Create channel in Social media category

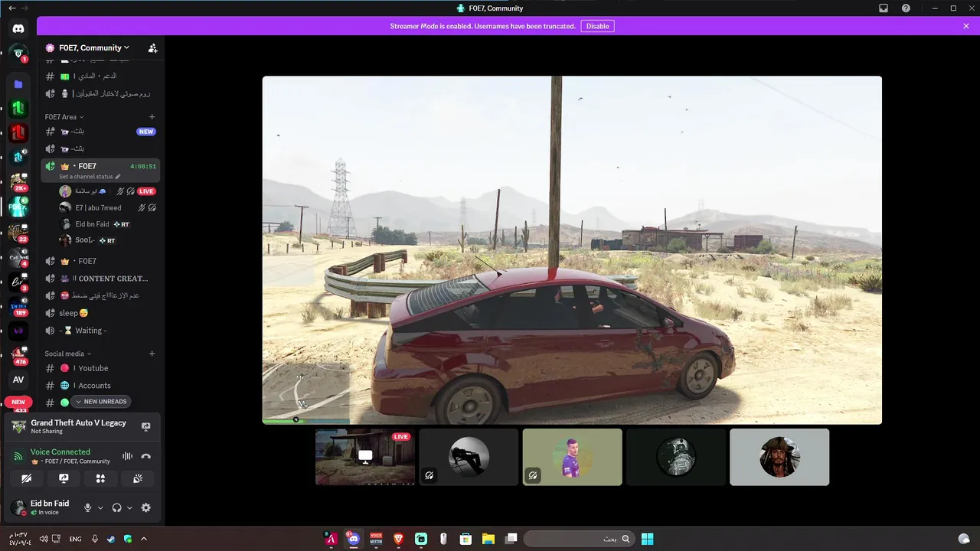tap(152, 354)
